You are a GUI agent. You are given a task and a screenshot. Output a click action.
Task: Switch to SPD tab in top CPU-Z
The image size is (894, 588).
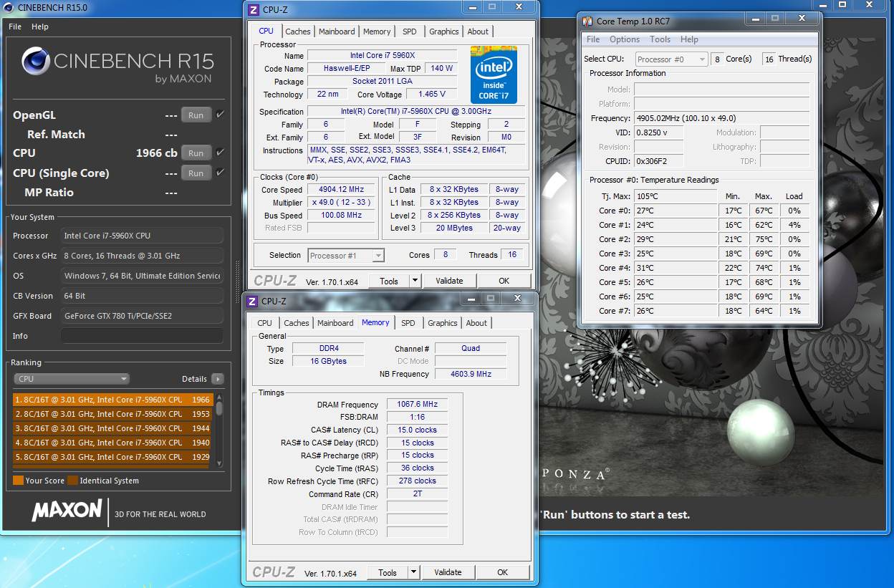click(x=409, y=32)
